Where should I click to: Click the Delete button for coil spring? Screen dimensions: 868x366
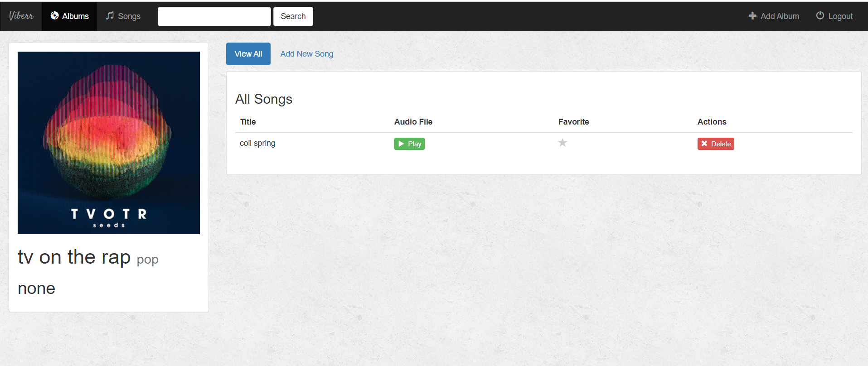click(x=716, y=144)
